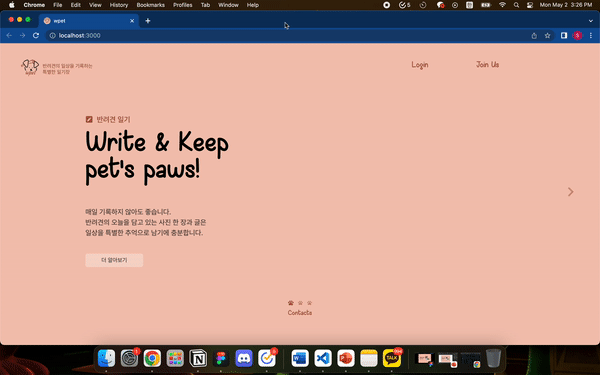Viewport: 600px width, 375px height.
Task: Open the Apple menu
Action: (12, 5)
